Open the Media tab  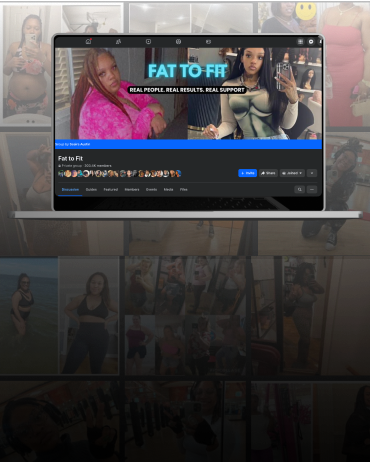[168, 189]
